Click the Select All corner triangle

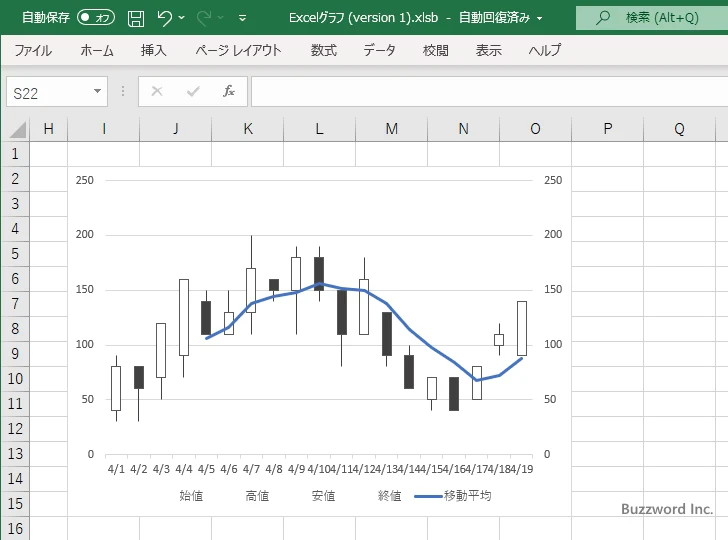tap(17, 130)
